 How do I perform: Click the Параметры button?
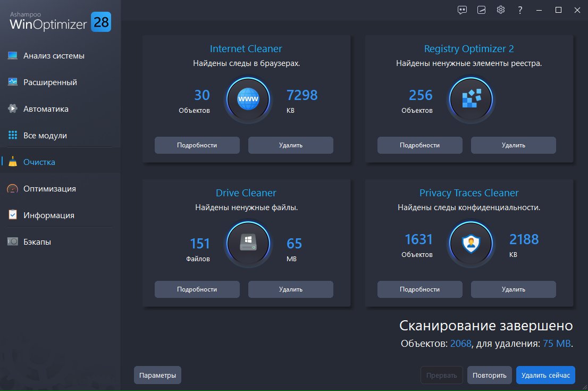pos(157,375)
